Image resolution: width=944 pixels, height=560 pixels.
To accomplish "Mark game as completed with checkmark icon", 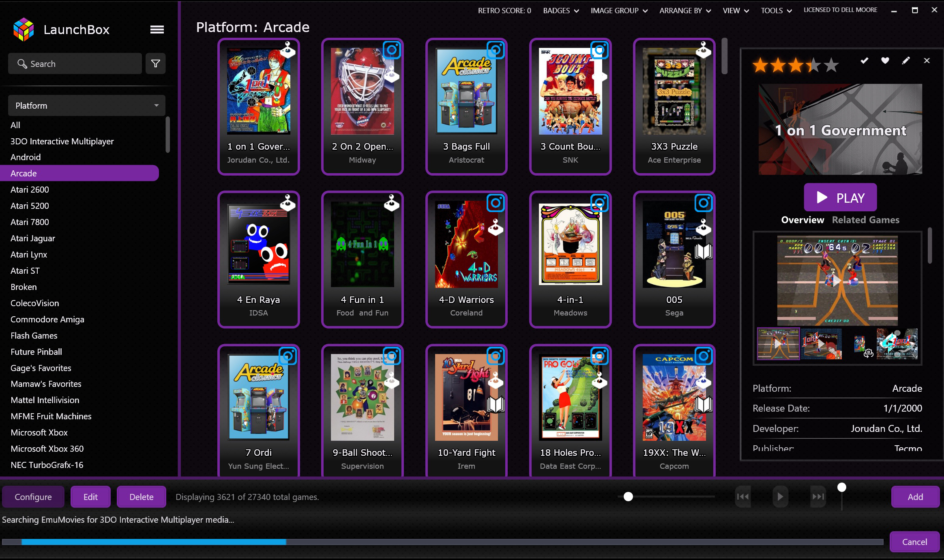I will [864, 60].
